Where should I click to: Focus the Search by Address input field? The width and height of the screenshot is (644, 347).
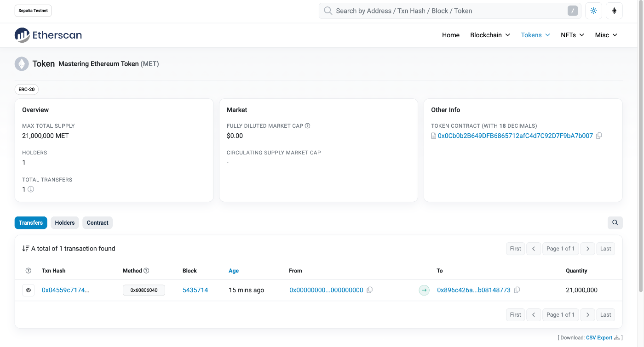pos(450,11)
